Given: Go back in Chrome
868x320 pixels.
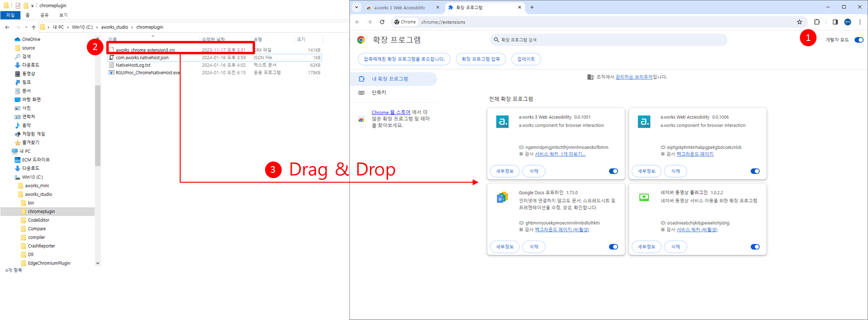Looking at the screenshot, I should 357,22.
